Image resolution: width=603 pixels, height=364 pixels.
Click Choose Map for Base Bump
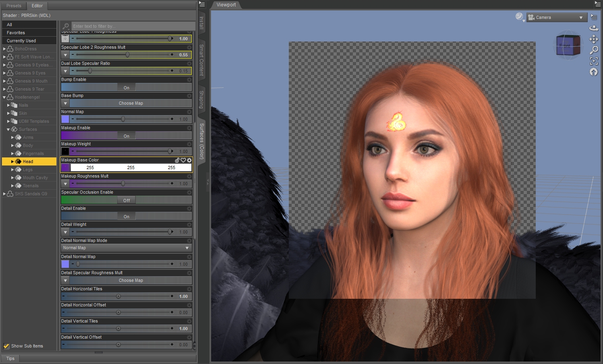tap(131, 103)
